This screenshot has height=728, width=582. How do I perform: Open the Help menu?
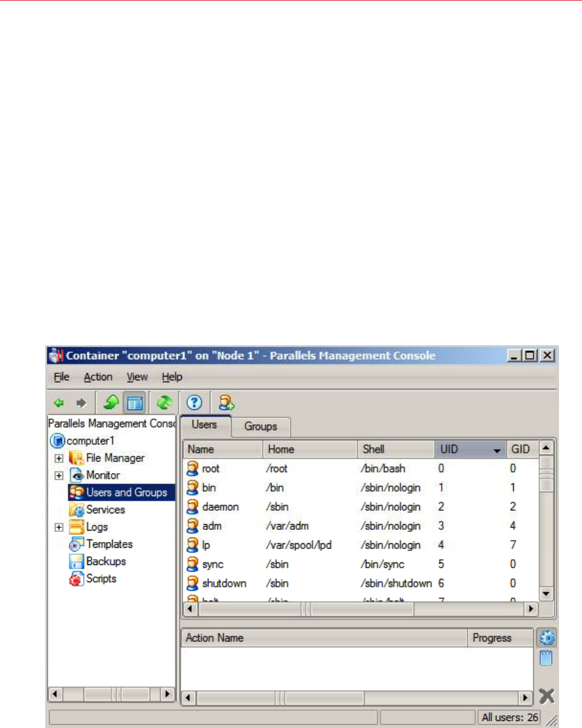172,377
